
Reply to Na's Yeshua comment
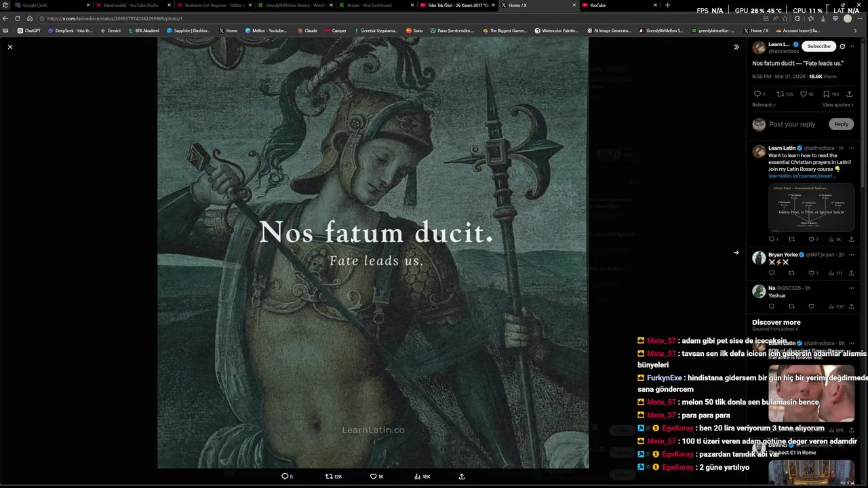pos(771,306)
